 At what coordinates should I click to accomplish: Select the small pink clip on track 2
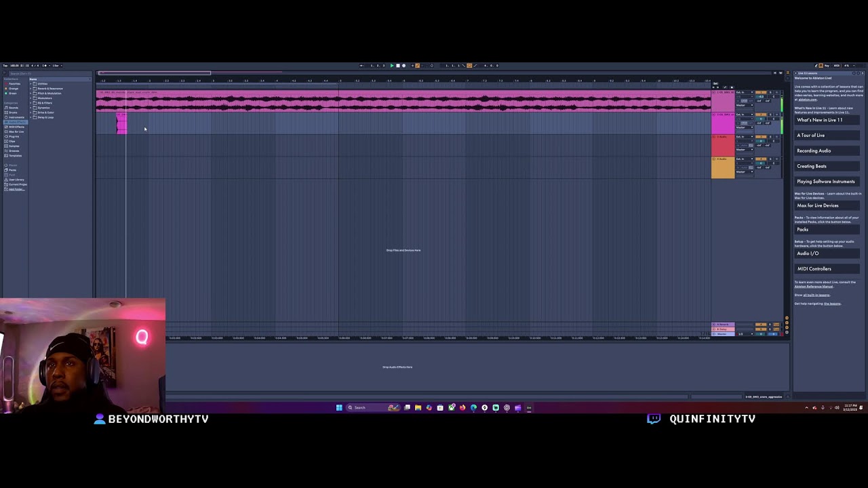(x=121, y=124)
